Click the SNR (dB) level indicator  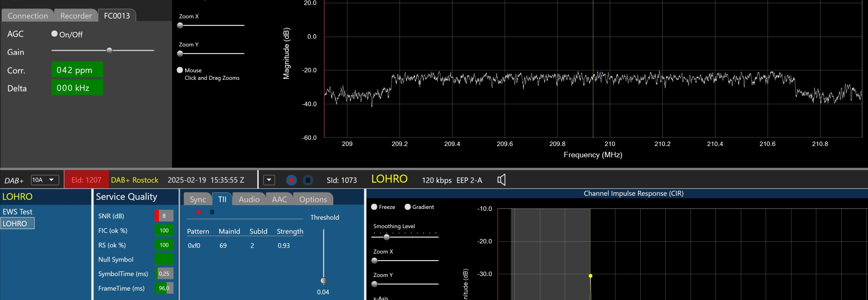pyautogui.click(x=164, y=216)
